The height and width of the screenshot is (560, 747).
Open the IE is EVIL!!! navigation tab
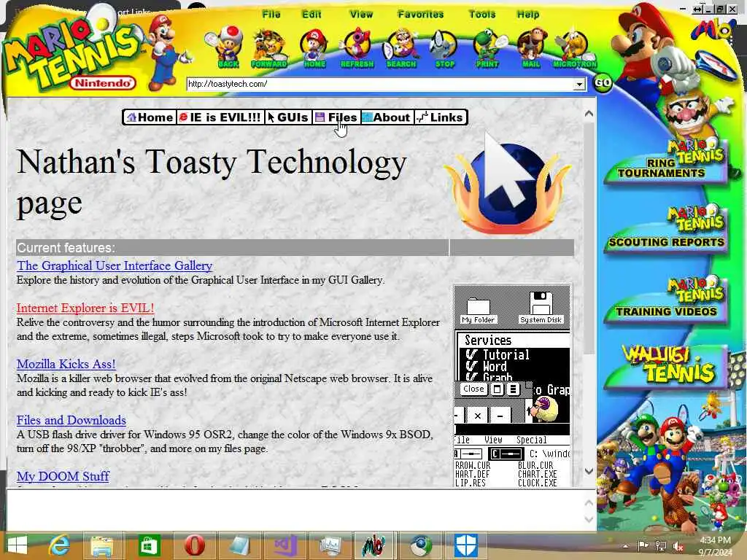tap(220, 117)
